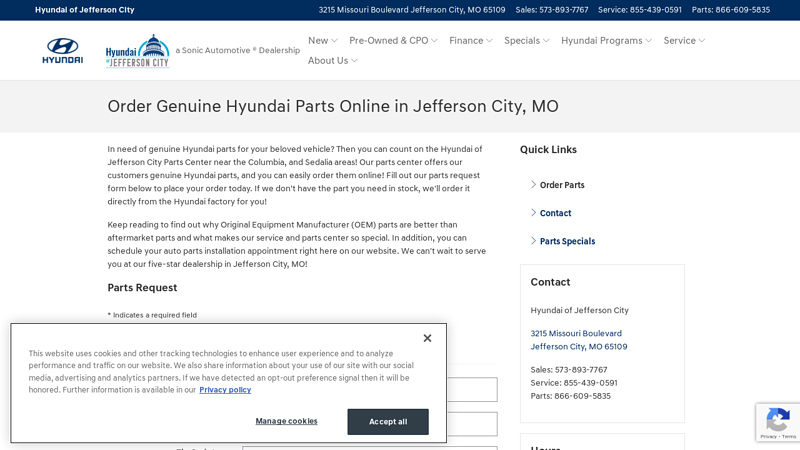This screenshot has width=800, height=450.
Task: Open the Service dropdown menu
Action: click(684, 40)
